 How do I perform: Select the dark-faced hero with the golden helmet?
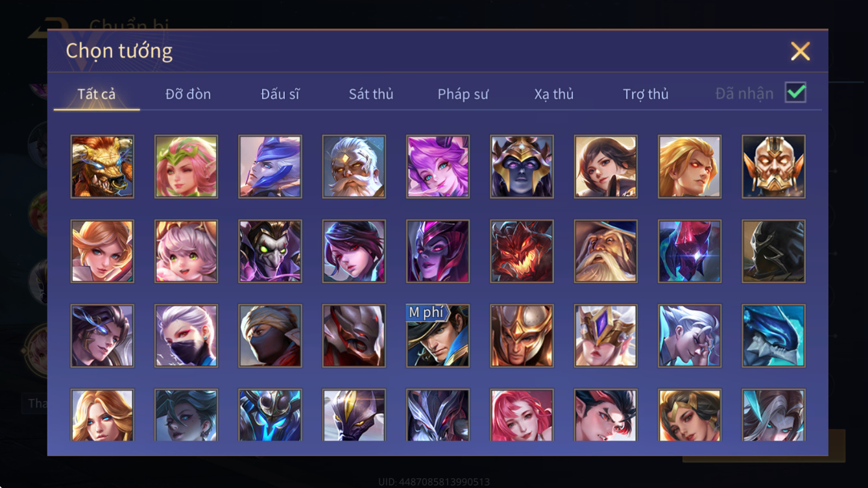pyautogui.click(x=522, y=167)
